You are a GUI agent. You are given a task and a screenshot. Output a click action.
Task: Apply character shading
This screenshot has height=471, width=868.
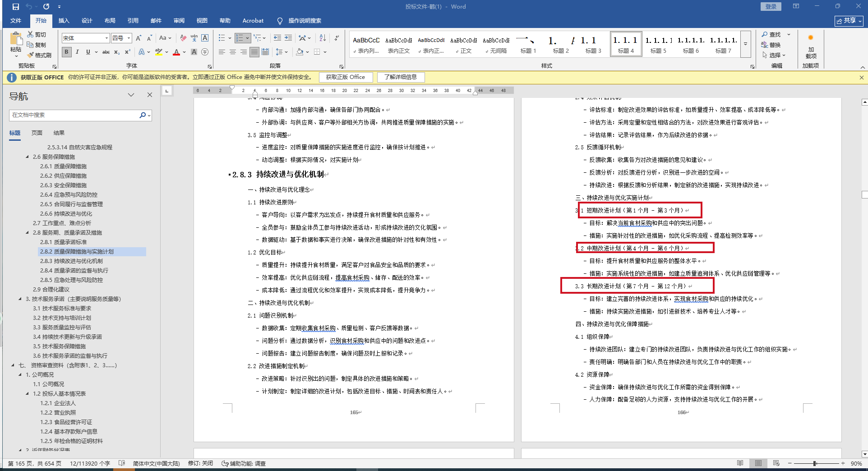point(194,52)
